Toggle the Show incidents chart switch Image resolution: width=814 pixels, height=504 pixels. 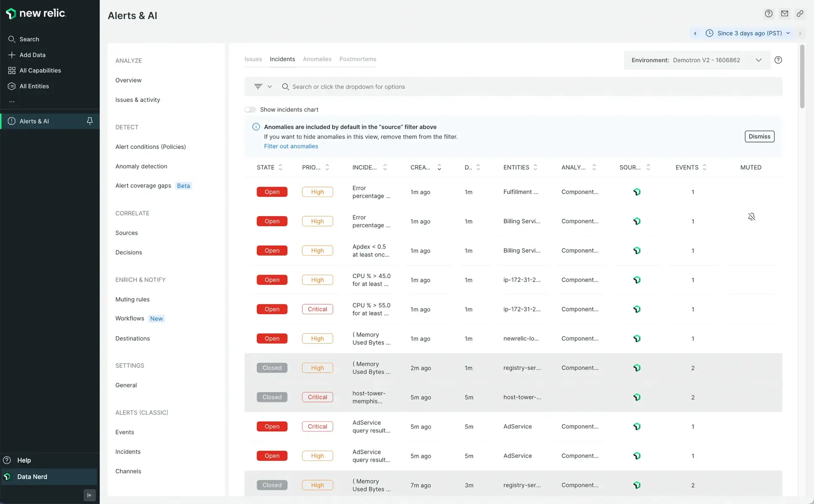[250, 109]
